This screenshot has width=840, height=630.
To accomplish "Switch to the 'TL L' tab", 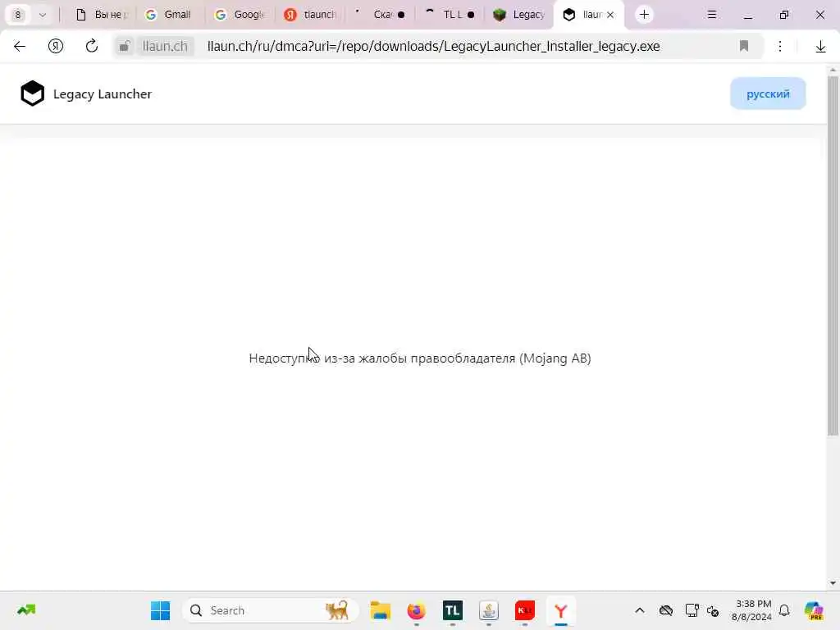I will [449, 15].
